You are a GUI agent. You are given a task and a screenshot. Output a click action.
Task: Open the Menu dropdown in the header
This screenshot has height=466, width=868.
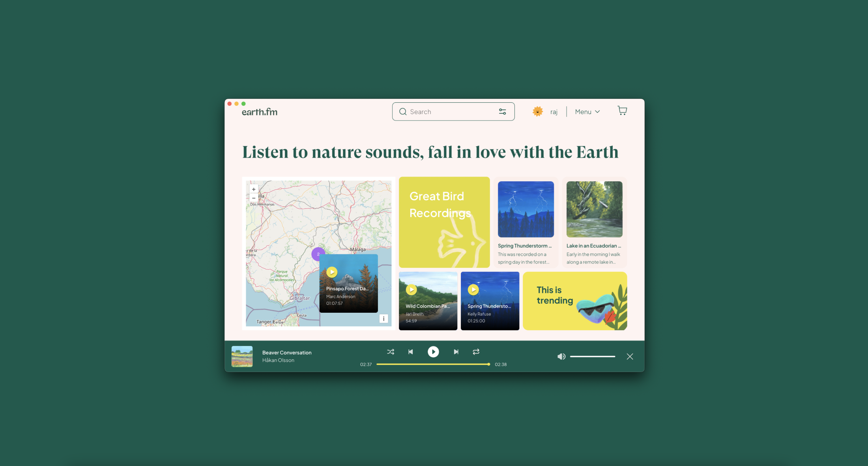click(587, 111)
